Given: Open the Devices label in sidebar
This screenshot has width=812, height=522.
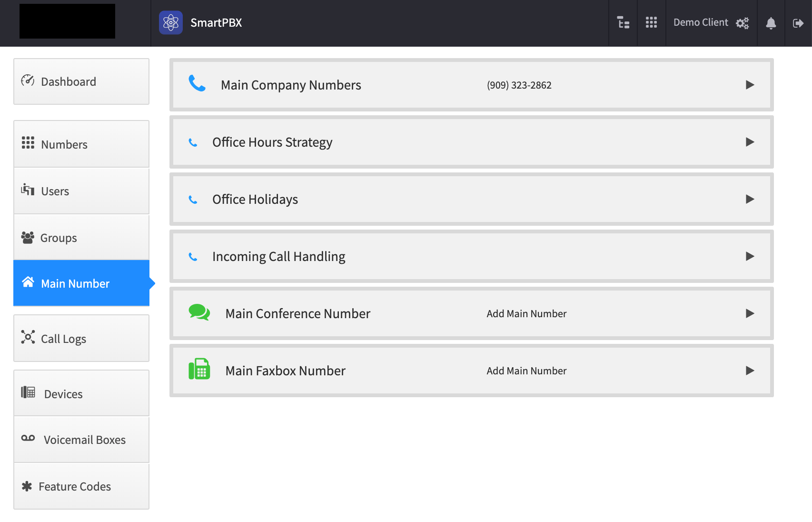Looking at the screenshot, I should [x=63, y=394].
